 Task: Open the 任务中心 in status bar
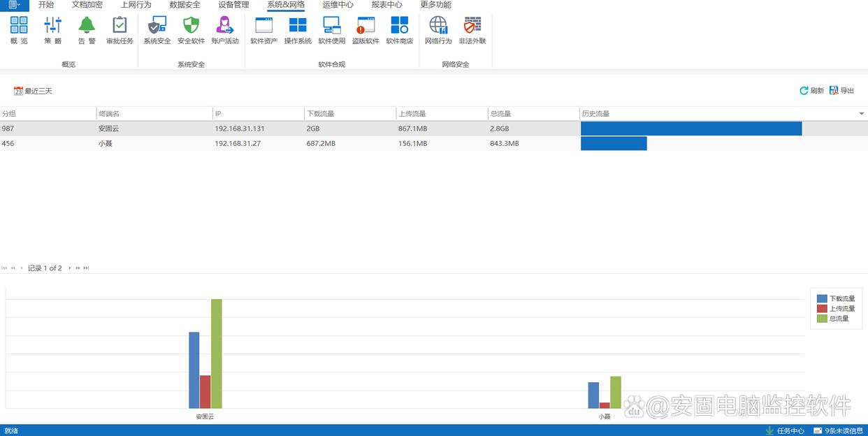pyautogui.click(x=786, y=430)
